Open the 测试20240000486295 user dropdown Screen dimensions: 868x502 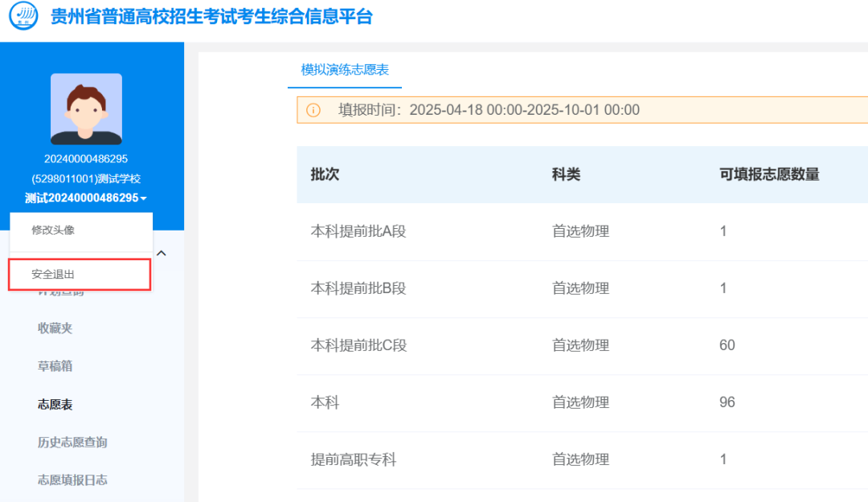86,197
